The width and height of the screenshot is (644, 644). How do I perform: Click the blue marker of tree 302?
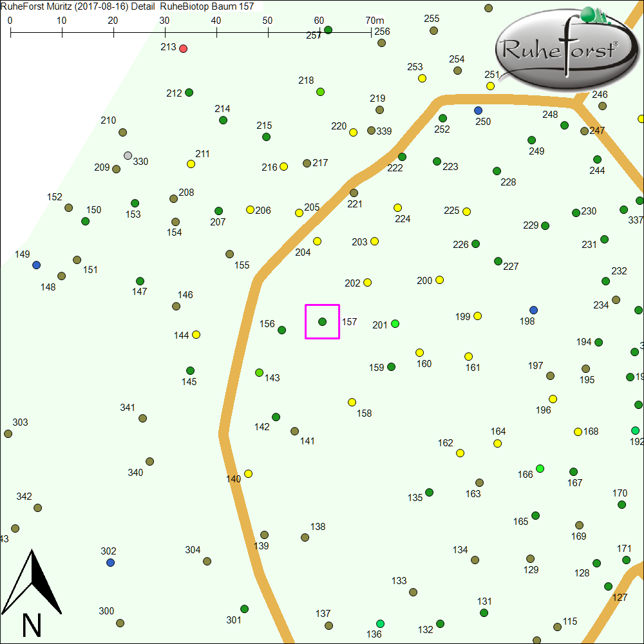(x=110, y=562)
